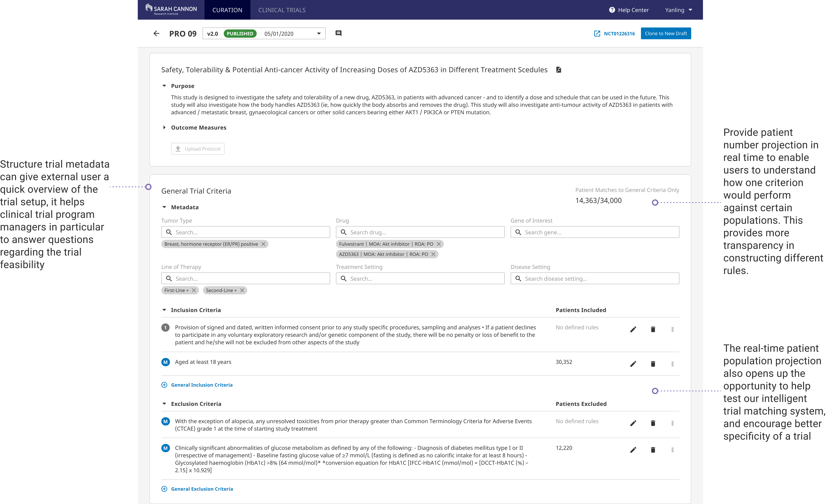The width and height of the screenshot is (827, 504).
Task: Collapse the Purpose section
Action: [164, 86]
